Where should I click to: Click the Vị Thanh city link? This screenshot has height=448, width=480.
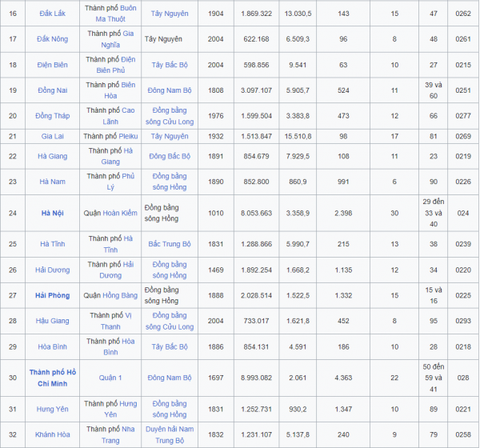(116, 321)
